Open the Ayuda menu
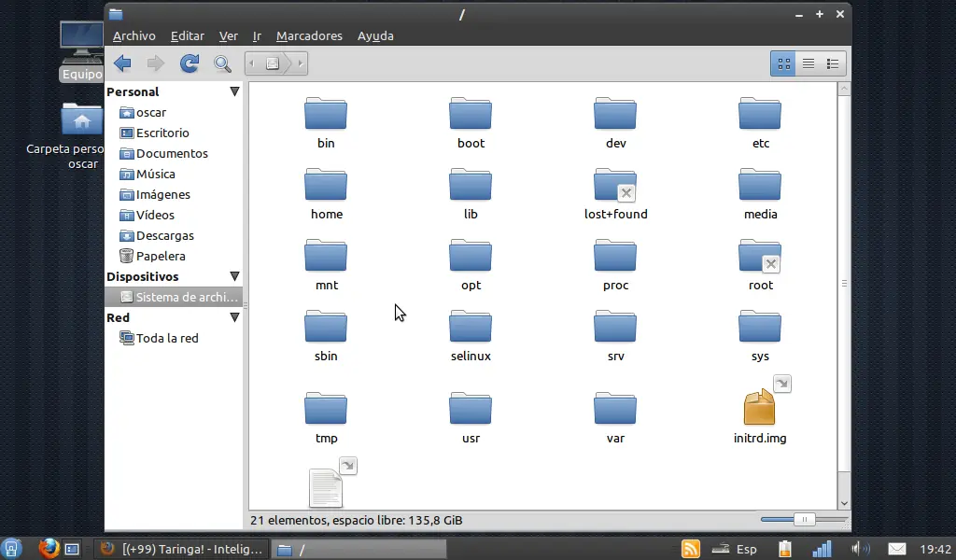Viewport: 956px width, 560px height. 375,36
